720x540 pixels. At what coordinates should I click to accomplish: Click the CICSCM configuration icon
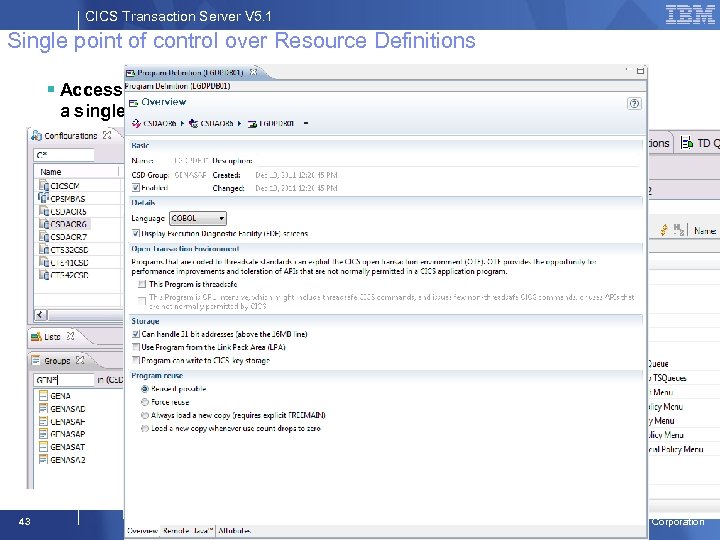(44, 186)
